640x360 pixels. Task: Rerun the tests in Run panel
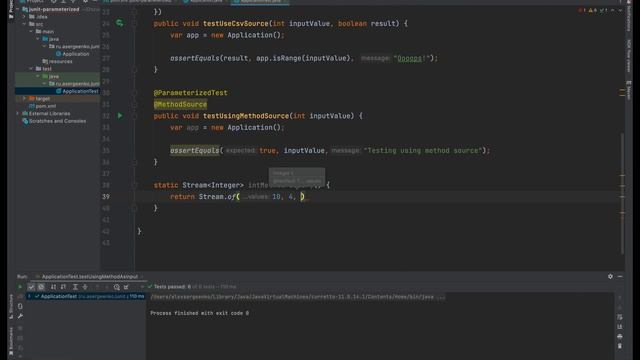coord(20,287)
